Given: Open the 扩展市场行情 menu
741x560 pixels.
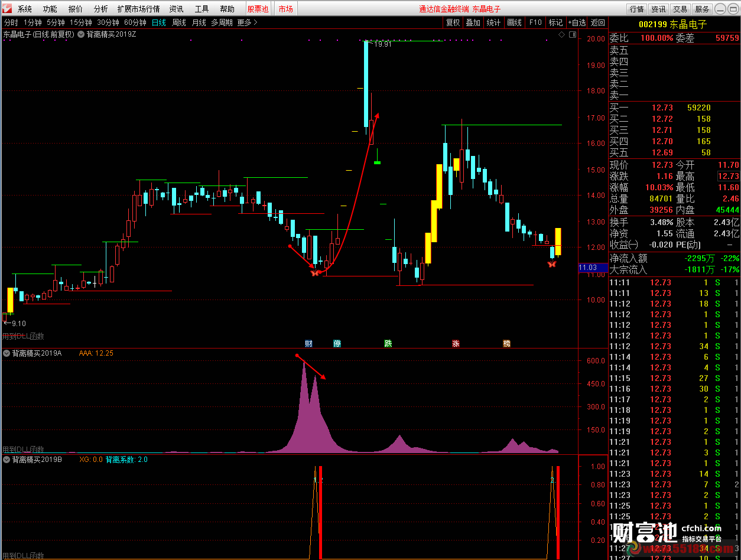Looking at the screenshot, I should coord(138,9).
